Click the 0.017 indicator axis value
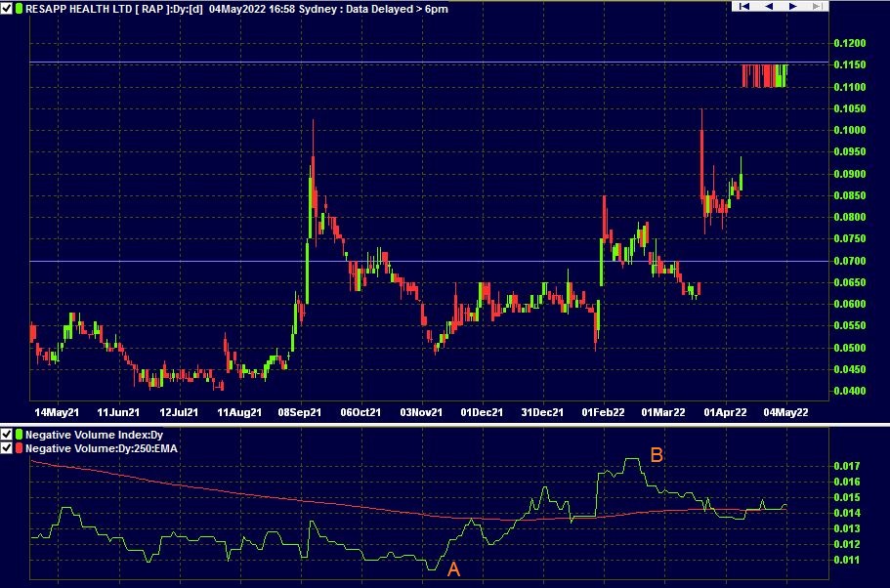The height and width of the screenshot is (588, 890). (x=847, y=466)
